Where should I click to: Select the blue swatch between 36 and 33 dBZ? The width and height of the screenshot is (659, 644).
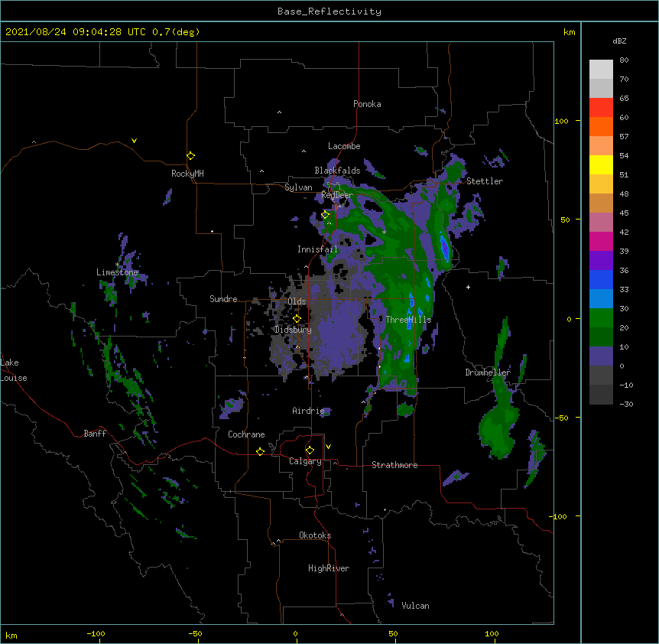coord(601,279)
